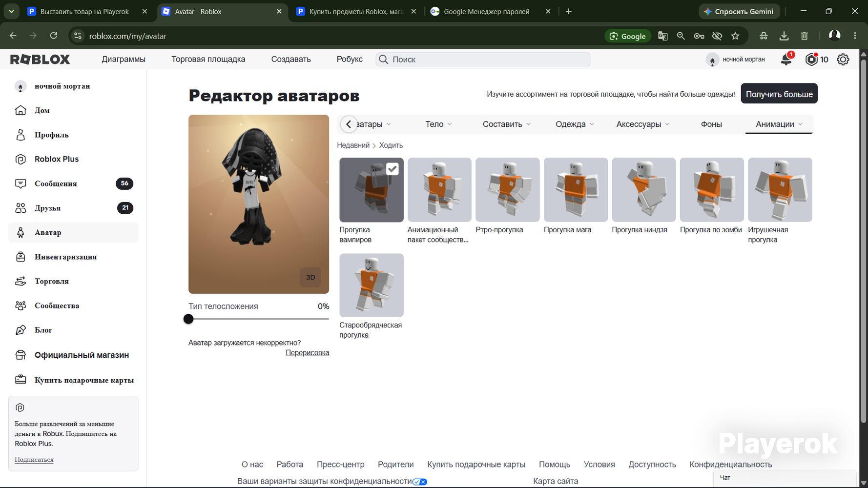Viewport: 868px width, 488px height.
Task: Click the search magnifier icon
Action: tap(384, 60)
